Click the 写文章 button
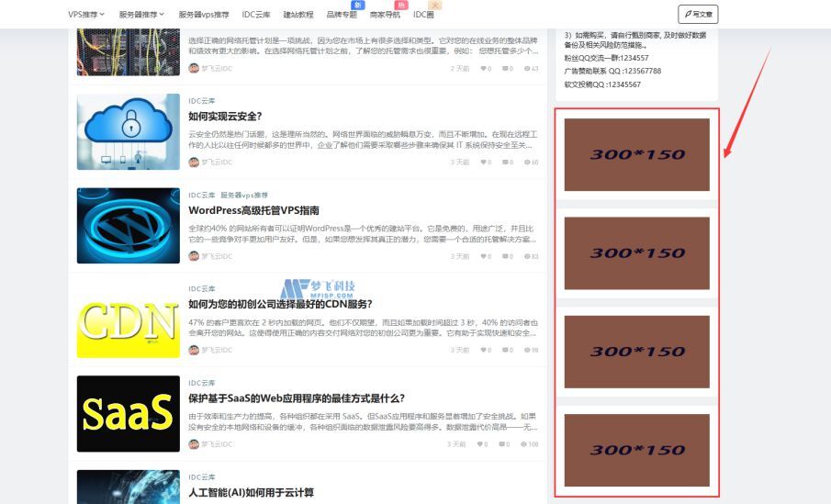Viewport: 831px width, 504px height. coord(698,15)
